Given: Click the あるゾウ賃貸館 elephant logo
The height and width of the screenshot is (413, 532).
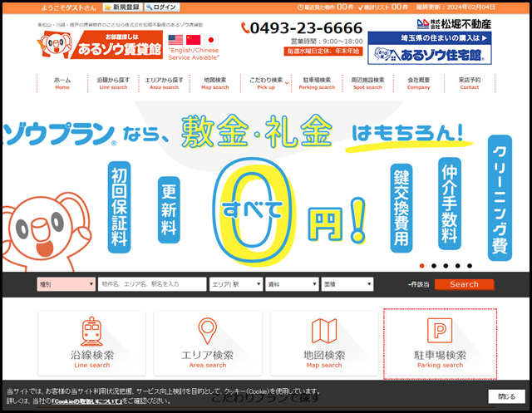Looking at the screenshot, I should (100, 45).
